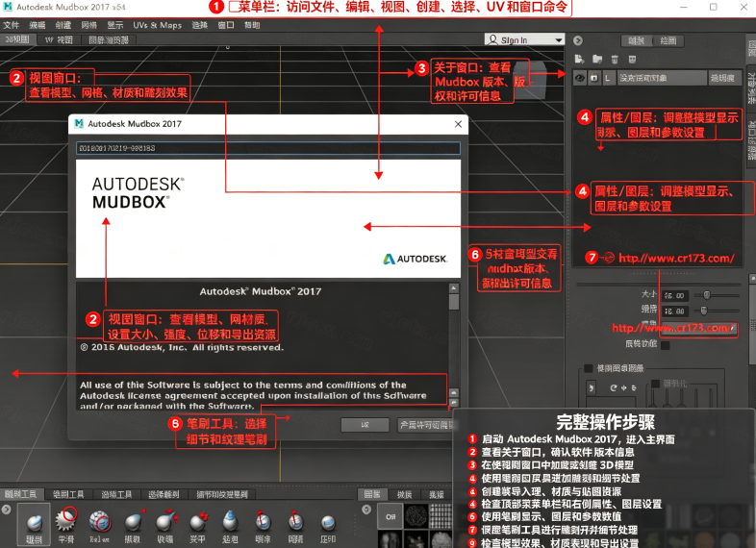Image resolution: width=756 pixels, height=548 pixels.
Task: Select the Flatten brush with red arrows
Action: pos(198,526)
